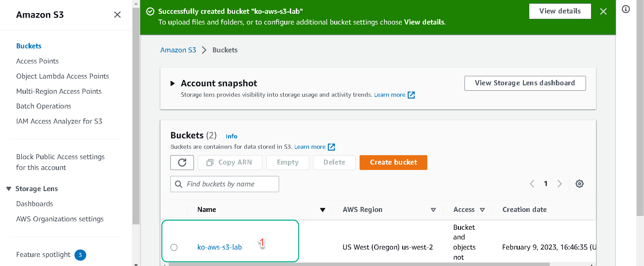The width and height of the screenshot is (644, 266).
Task: Open IAM Access Analyzer for S3
Action: click(x=59, y=121)
